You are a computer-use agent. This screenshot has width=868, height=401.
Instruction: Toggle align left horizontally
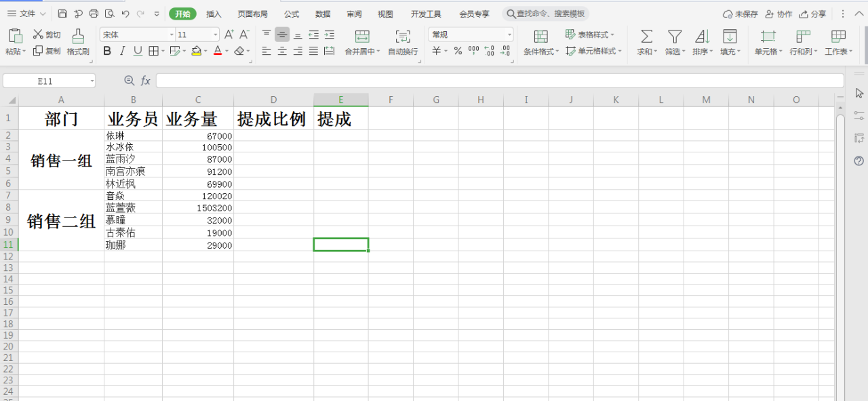[x=267, y=51]
